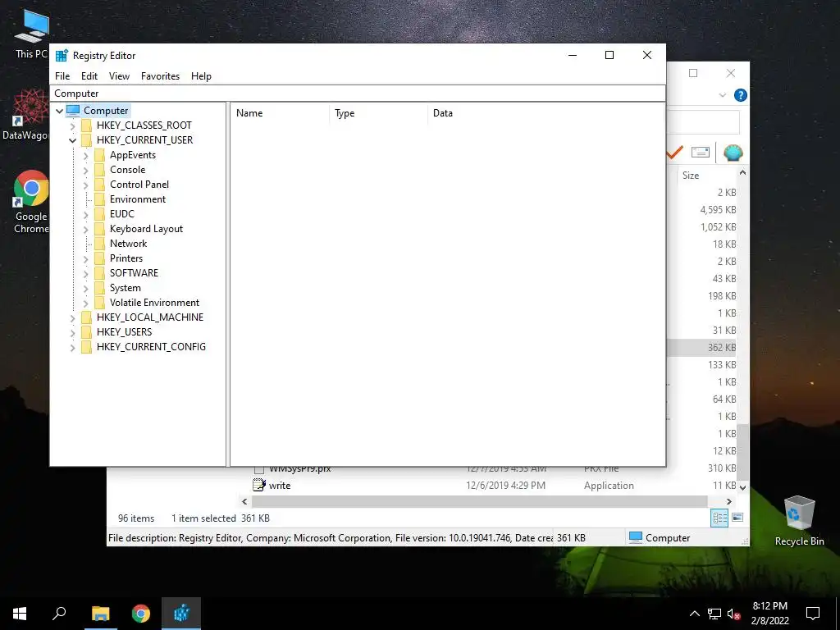Click the Registry Editor address bar
840x630 pixels.
[358, 94]
